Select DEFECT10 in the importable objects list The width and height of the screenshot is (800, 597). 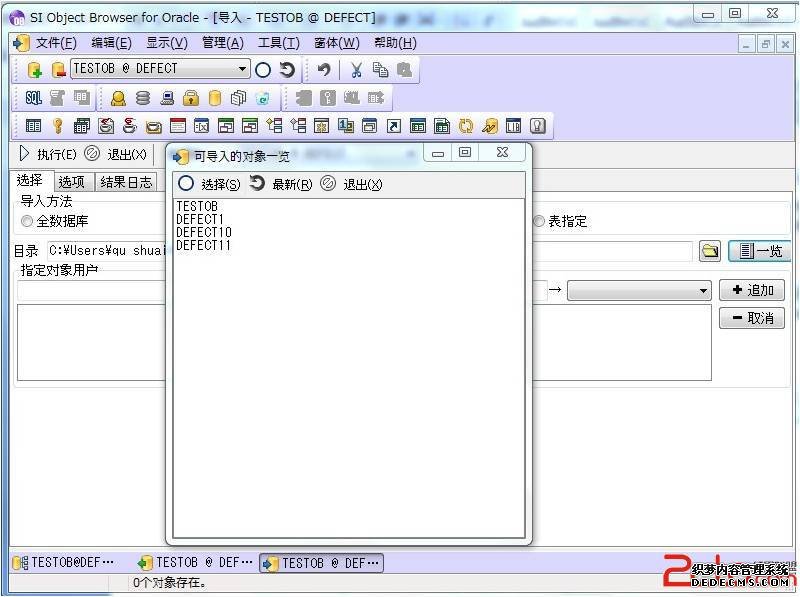(203, 232)
